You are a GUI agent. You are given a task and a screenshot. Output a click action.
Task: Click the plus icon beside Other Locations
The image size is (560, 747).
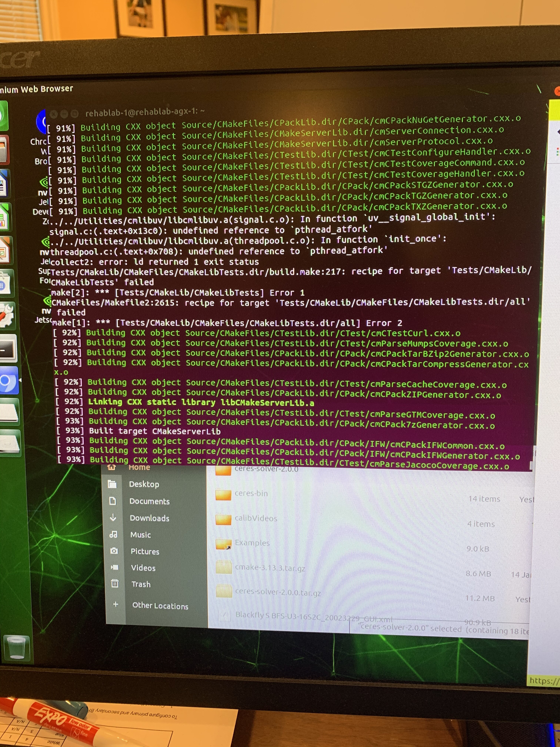click(x=115, y=604)
